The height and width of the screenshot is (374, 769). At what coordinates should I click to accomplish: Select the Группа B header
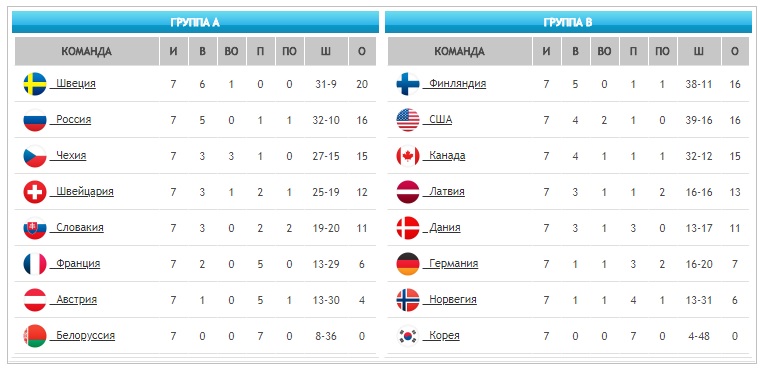pos(568,22)
